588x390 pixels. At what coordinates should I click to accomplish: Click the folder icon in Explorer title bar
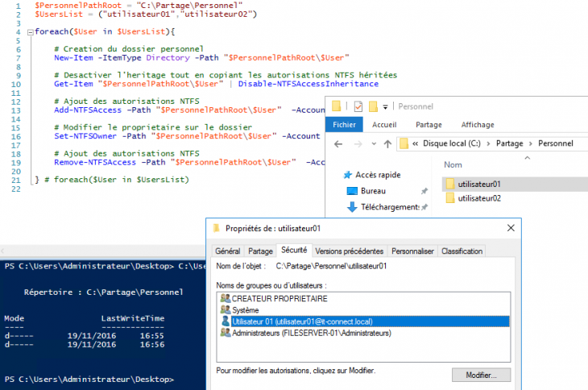[x=337, y=106]
